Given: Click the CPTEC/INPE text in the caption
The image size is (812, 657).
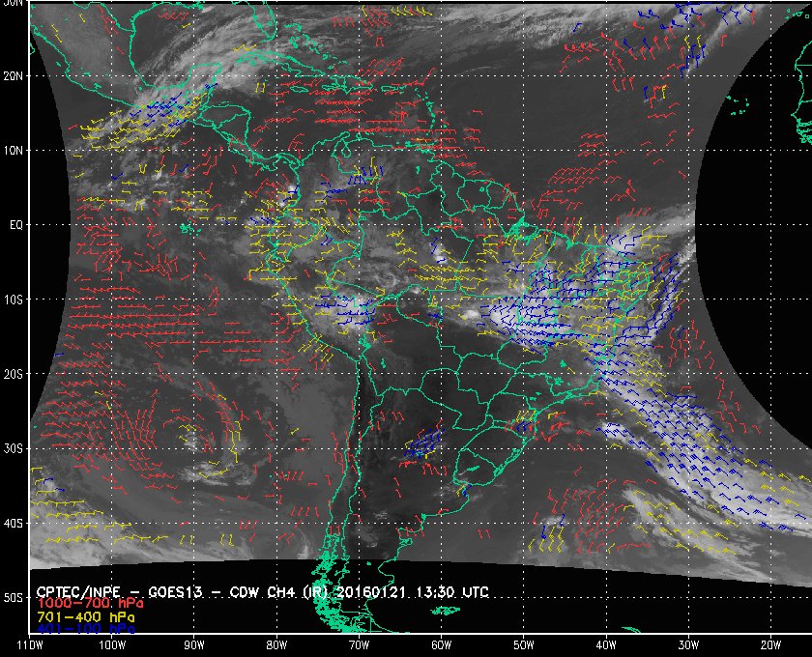Looking at the screenshot, I should click(78, 591).
